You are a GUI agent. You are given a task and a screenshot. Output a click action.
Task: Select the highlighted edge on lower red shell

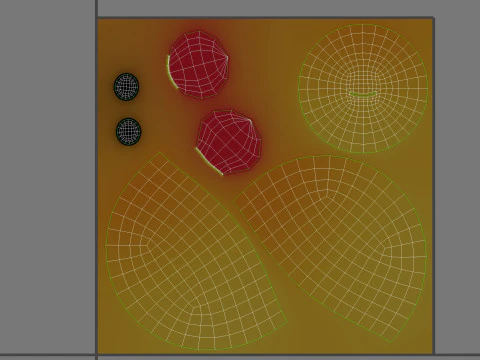tap(209, 162)
